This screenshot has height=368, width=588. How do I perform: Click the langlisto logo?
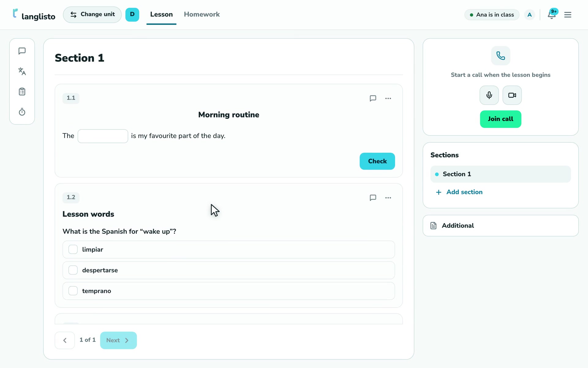[34, 15]
